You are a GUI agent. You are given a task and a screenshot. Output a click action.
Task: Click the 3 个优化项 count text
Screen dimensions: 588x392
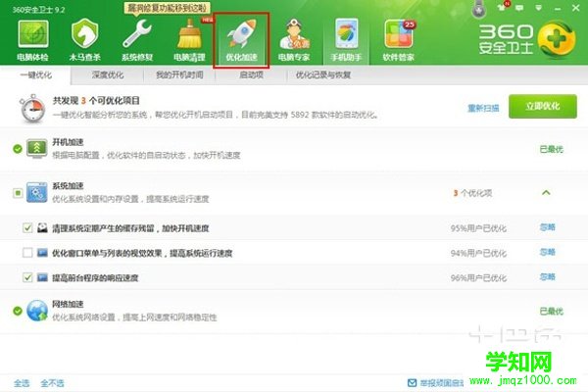click(x=472, y=193)
